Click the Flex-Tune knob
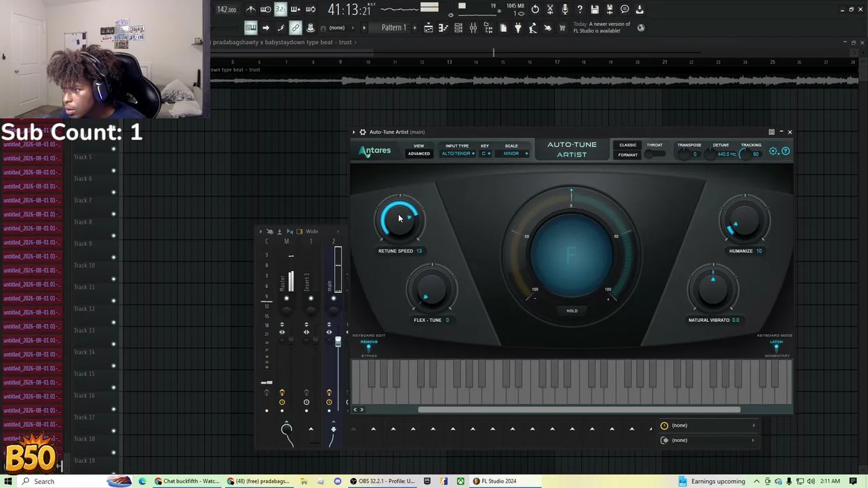 coord(431,289)
